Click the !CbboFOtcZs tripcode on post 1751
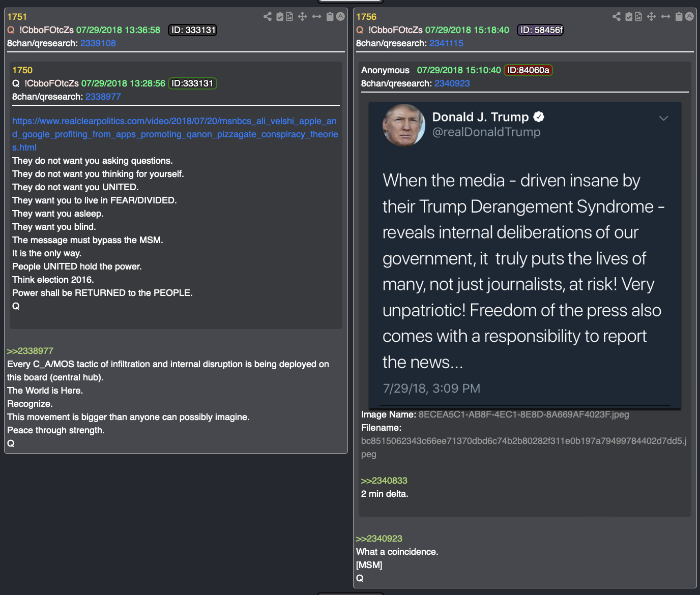The height and width of the screenshot is (595, 700). pyautogui.click(x=46, y=30)
